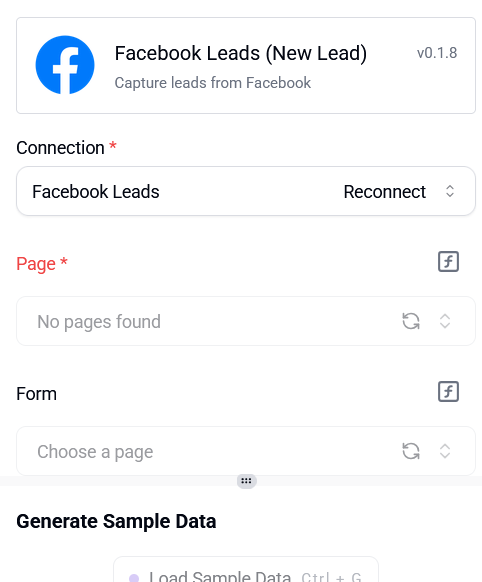Viewport: 482px width, 582px height.
Task: Click Reconnect in the Connection field
Action: [384, 192]
